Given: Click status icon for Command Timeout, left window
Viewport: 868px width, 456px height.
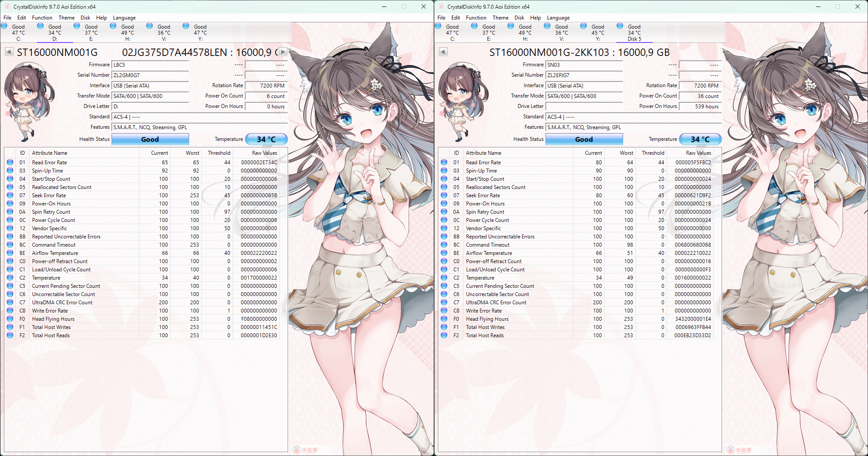Looking at the screenshot, I should (x=10, y=245).
